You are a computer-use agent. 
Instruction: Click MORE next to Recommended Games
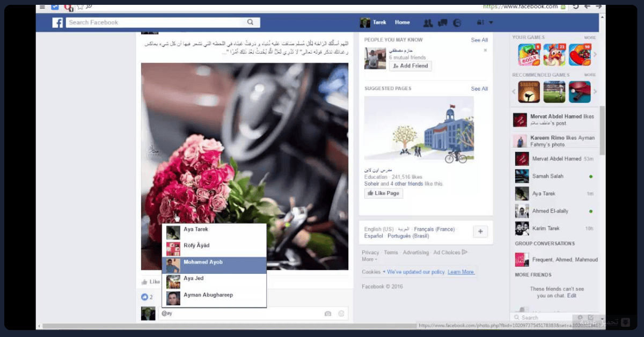coord(590,75)
